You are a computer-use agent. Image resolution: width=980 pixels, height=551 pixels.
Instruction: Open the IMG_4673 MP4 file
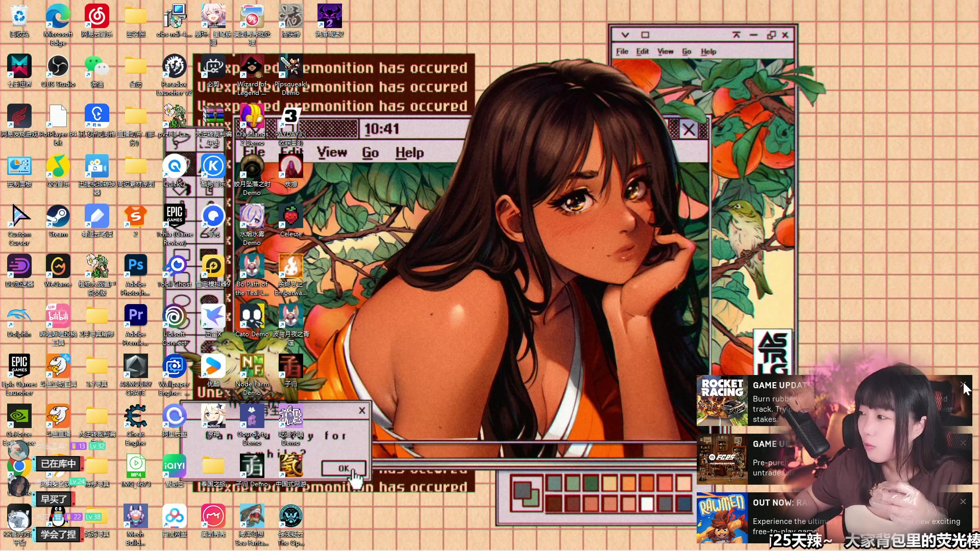136,470
